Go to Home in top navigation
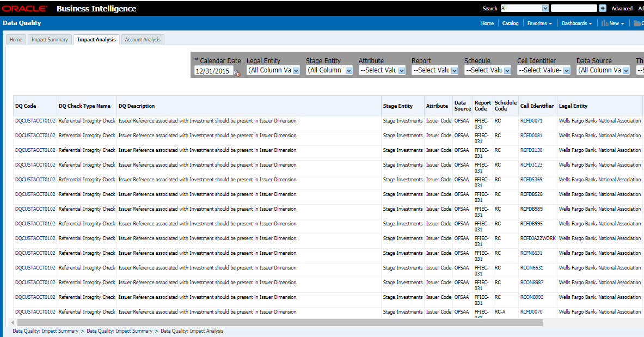This screenshot has height=337, width=644. click(x=488, y=23)
